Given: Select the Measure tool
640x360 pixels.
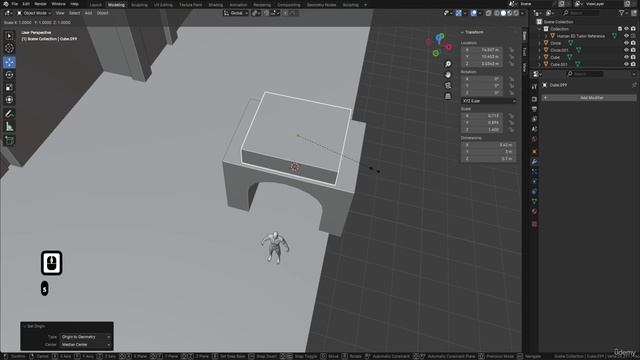Looking at the screenshot, I should click(x=9, y=127).
